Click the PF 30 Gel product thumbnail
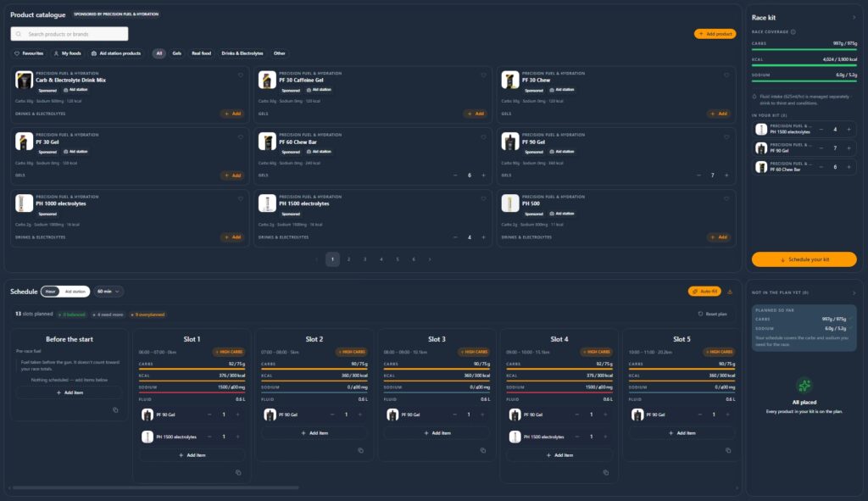The height and width of the screenshot is (501, 868). [24, 142]
